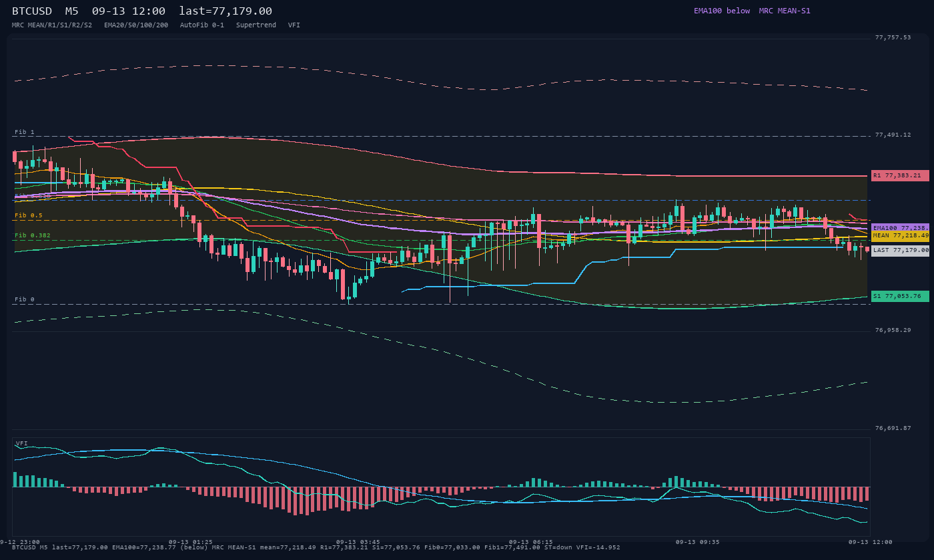The image size is (934, 560).
Task: Click the EMA100 price tag on the axis
Action: [900, 227]
